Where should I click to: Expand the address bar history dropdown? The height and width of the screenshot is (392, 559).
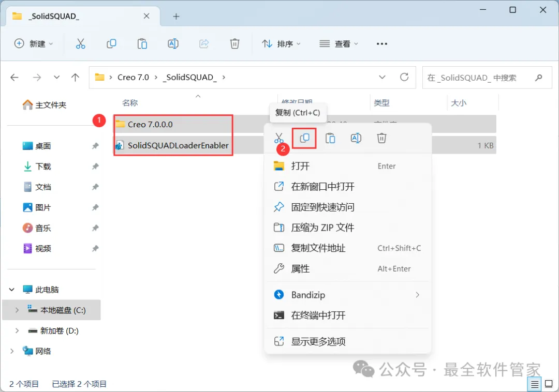click(x=382, y=77)
